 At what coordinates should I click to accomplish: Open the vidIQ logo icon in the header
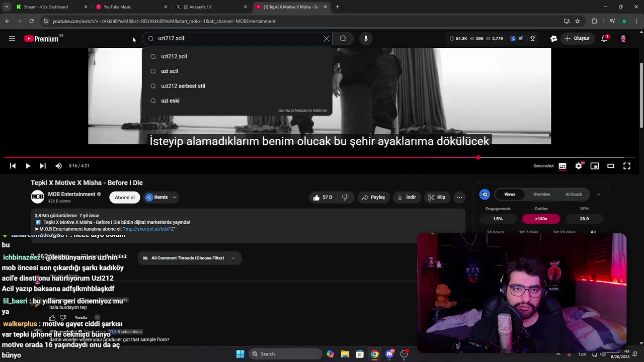point(513,39)
